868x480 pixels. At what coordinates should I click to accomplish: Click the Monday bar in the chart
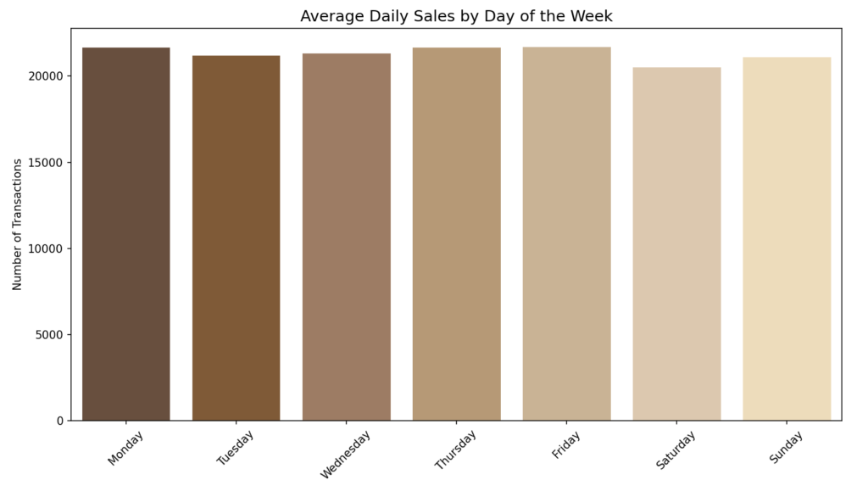(125, 234)
